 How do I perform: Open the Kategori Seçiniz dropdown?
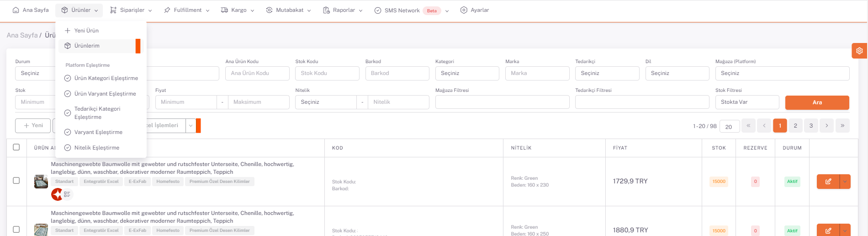(467, 73)
